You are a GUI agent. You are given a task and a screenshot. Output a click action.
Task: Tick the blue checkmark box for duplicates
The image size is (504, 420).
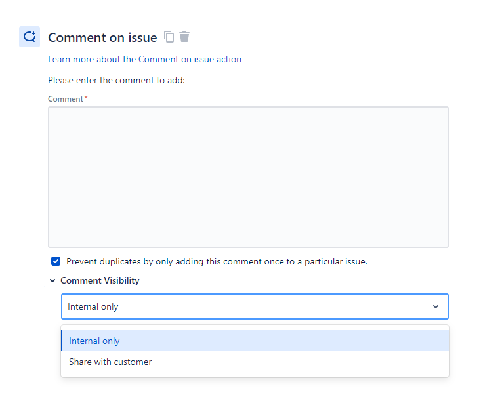56,261
